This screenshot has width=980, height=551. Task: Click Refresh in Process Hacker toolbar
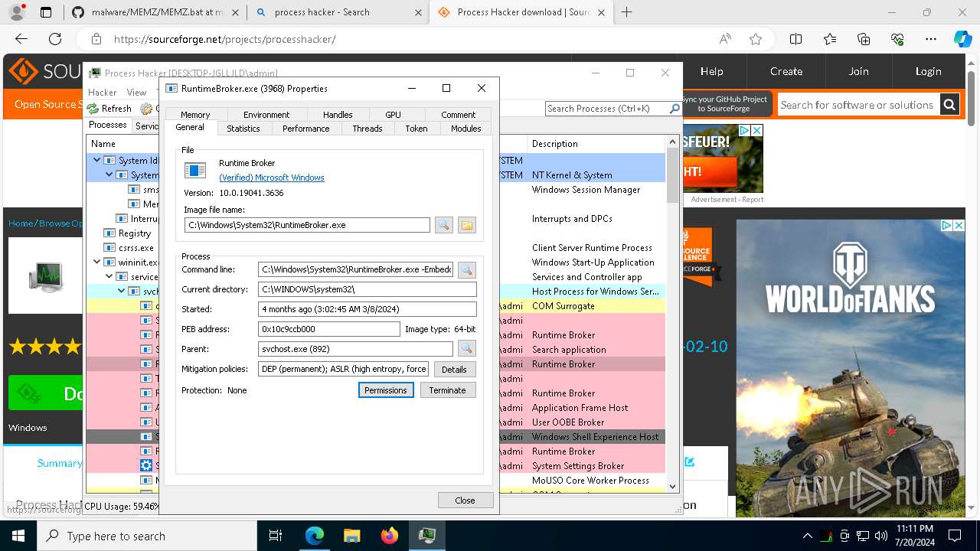coord(109,109)
